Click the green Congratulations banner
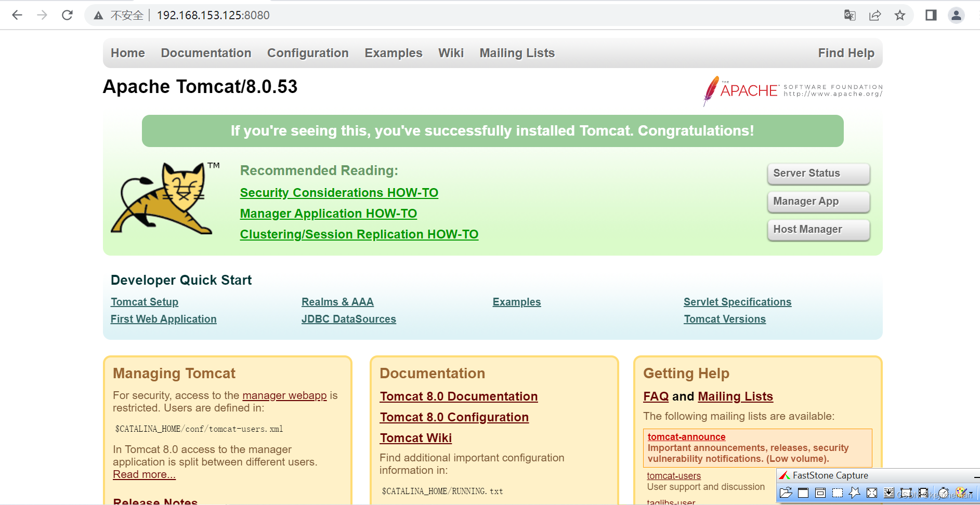The height and width of the screenshot is (505, 980). coord(492,131)
